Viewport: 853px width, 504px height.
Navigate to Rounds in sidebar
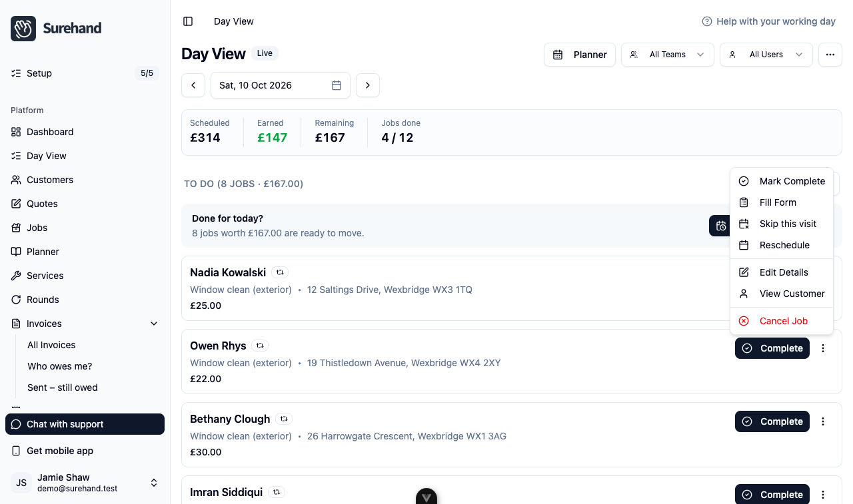pos(85,300)
